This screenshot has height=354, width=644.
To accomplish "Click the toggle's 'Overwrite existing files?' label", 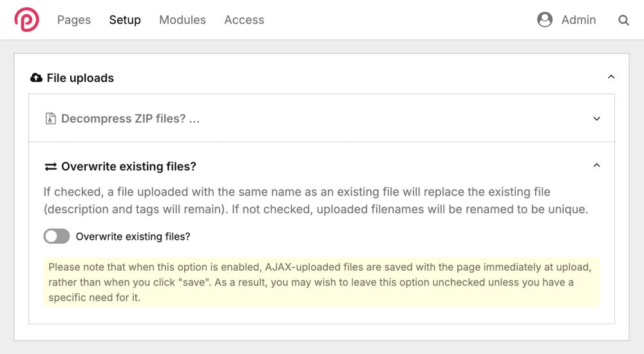I will 133,237.
